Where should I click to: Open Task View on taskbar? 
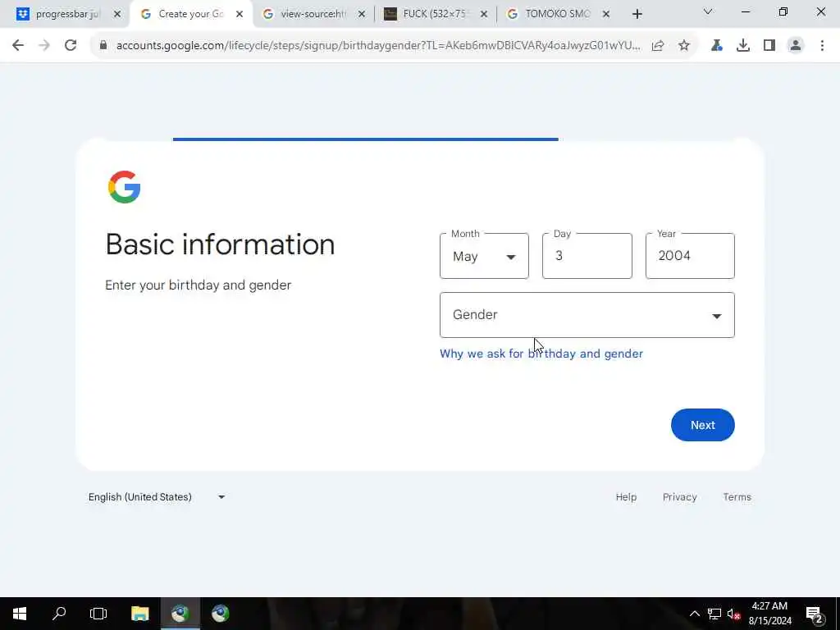coord(98,614)
